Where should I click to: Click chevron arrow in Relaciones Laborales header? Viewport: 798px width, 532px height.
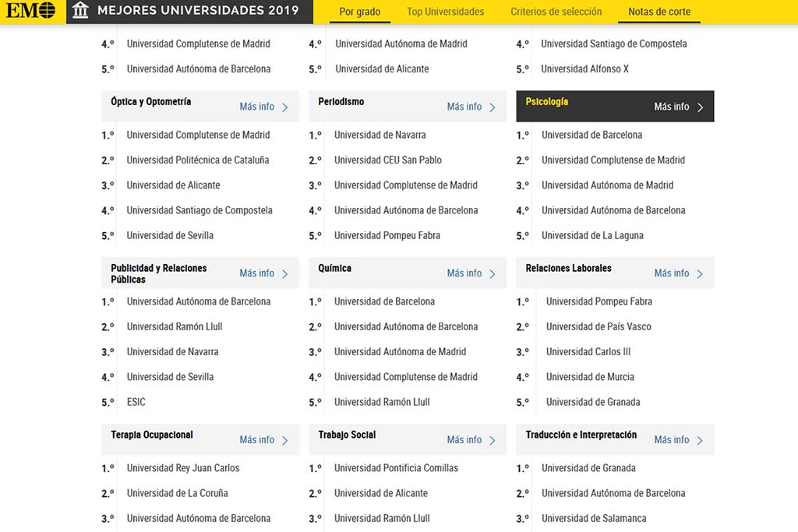pyautogui.click(x=700, y=274)
